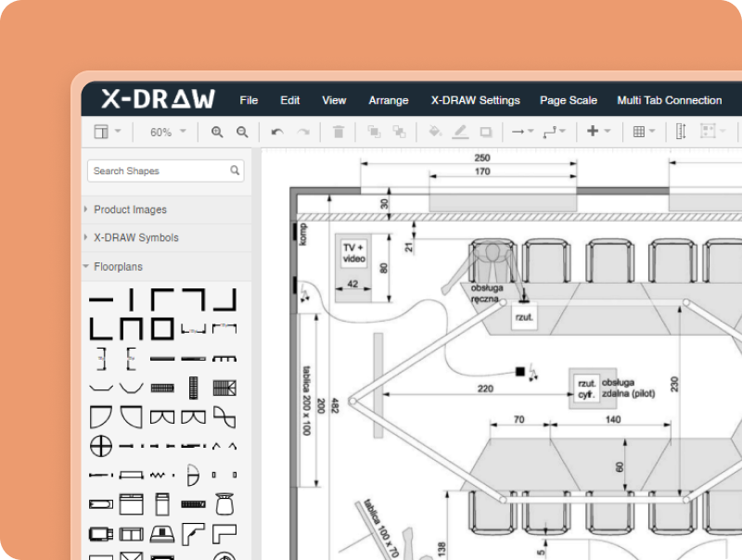Viewport: 742px width, 560px height.
Task: Pick the S-shaped double swing door shape
Action: point(224,417)
